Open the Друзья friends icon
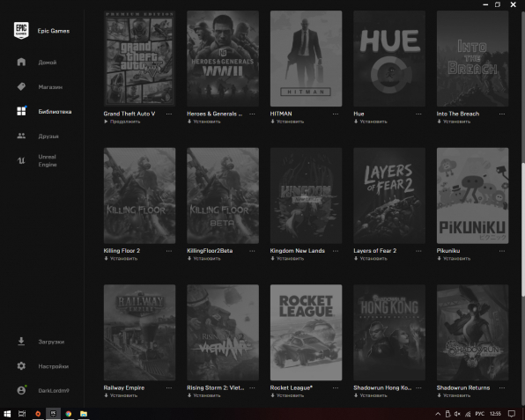 tap(21, 136)
